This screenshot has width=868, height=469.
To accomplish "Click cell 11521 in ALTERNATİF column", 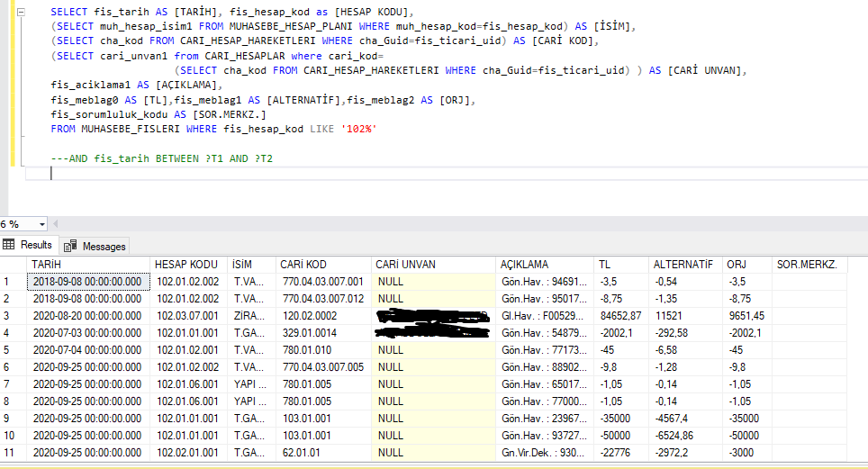I will tap(685, 316).
